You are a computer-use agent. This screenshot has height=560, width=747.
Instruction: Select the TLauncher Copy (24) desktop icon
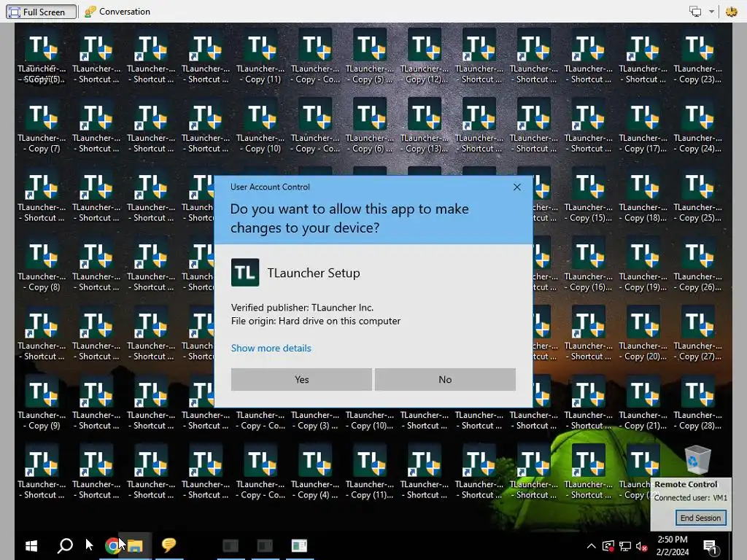[x=697, y=126]
